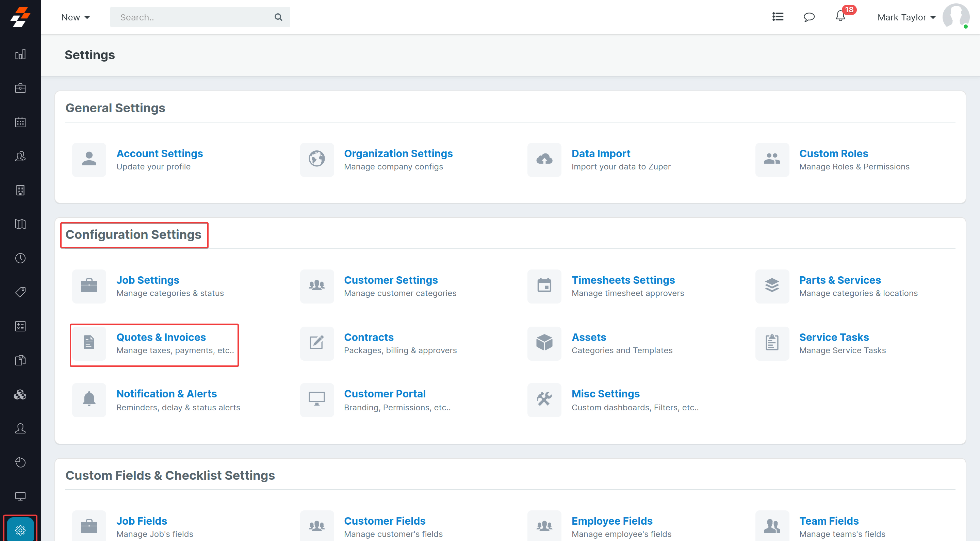
Task: Click the briefcase jobs icon in sidebar
Action: click(20, 88)
